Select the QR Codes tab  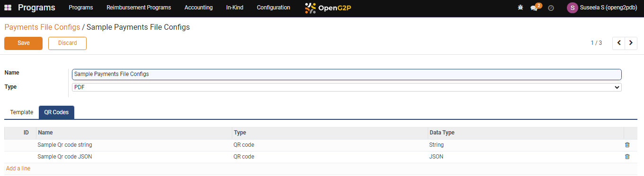(56, 112)
